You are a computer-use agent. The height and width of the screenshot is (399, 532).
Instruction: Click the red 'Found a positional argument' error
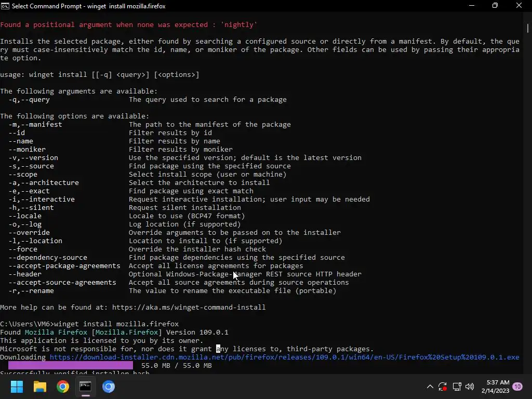(129, 25)
